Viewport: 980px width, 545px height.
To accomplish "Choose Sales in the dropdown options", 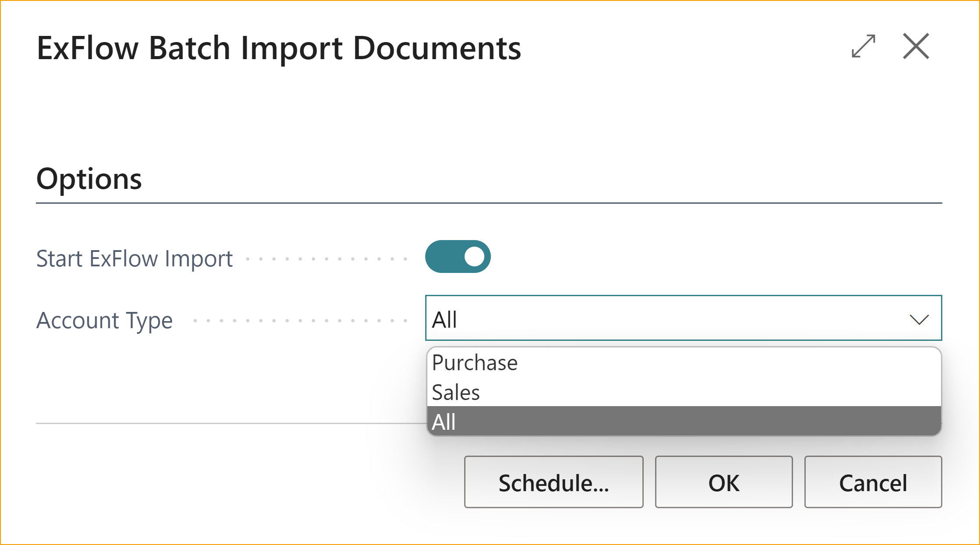I will pos(455,392).
